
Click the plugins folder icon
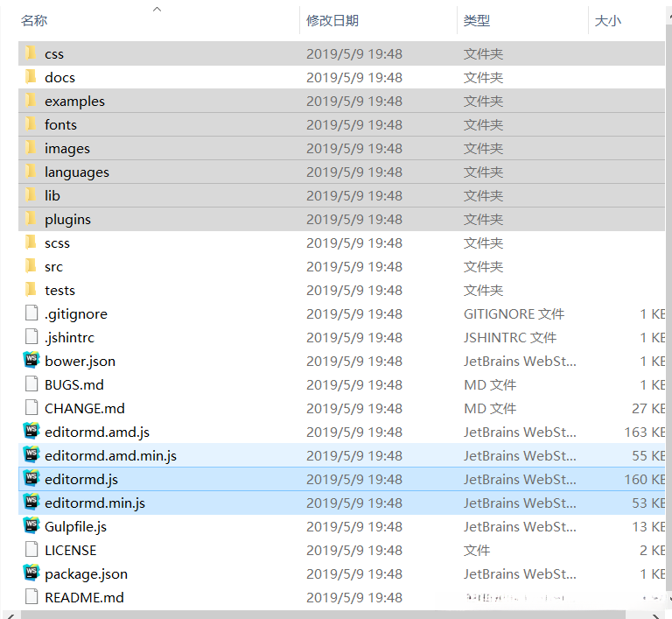(31, 218)
